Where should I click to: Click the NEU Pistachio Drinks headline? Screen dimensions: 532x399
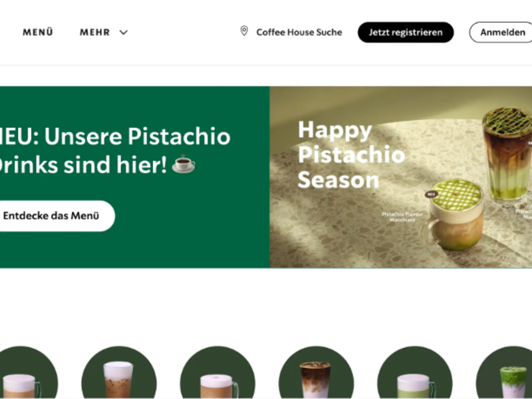114,150
